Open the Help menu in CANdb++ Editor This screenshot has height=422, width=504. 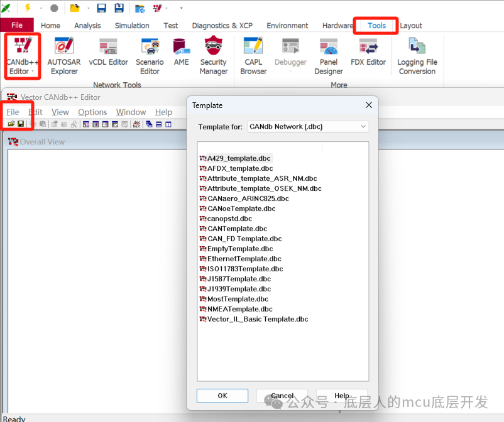coord(163,112)
